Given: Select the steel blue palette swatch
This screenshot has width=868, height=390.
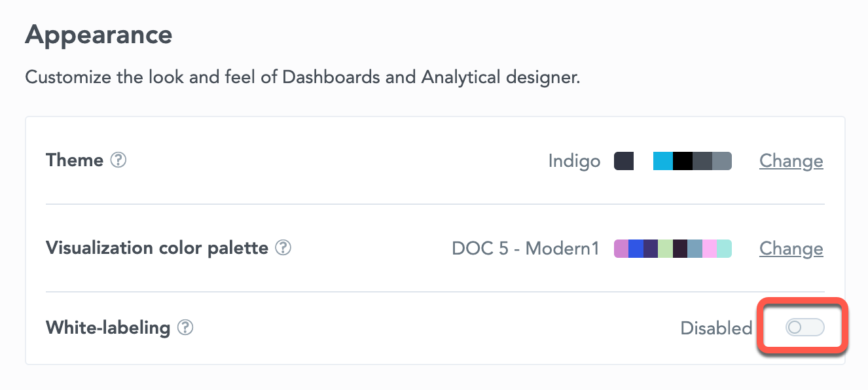Looking at the screenshot, I should 695,249.
